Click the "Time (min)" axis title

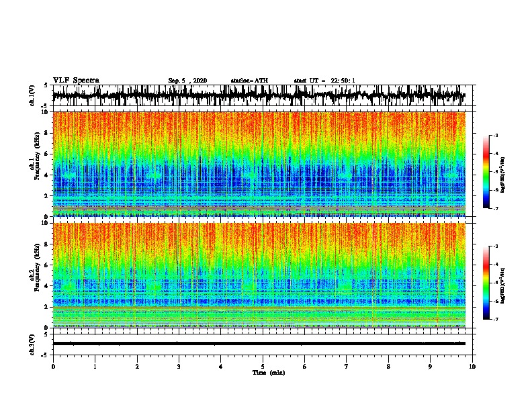click(269, 373)
